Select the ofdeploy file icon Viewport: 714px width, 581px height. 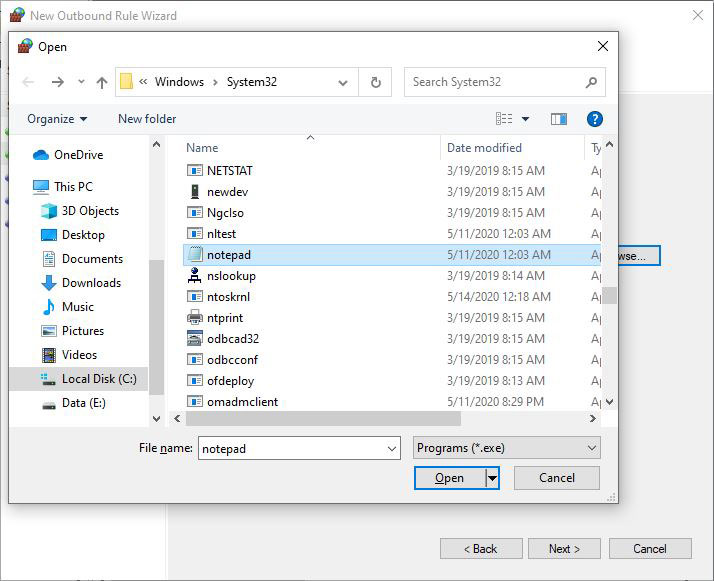pos(194,381)
